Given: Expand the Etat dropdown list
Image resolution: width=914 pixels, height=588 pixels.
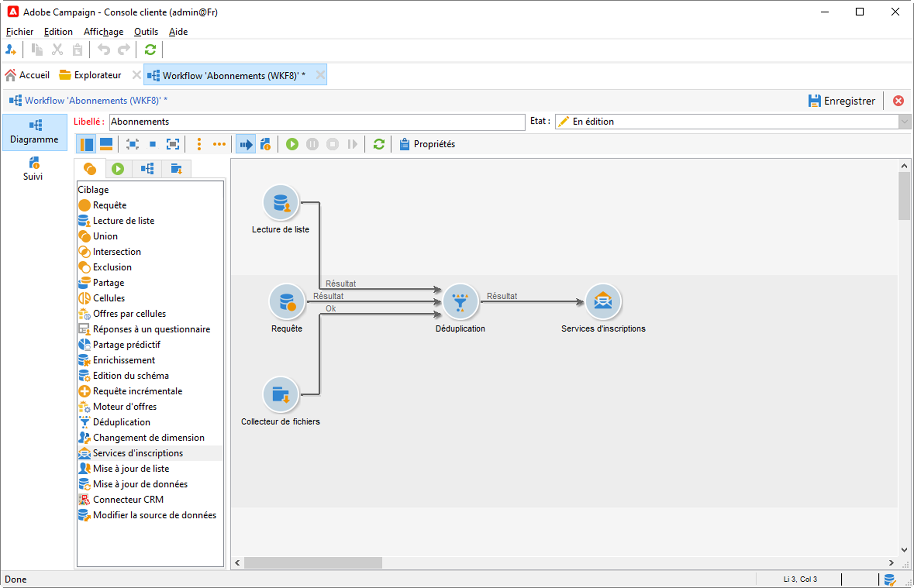Looking at the screenshot, I should click(904, 122).
